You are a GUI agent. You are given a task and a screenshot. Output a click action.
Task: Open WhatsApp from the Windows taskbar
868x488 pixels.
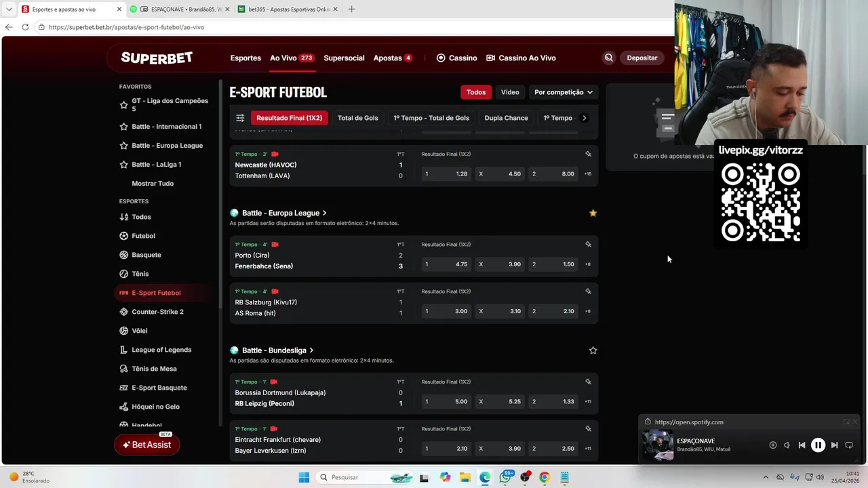tap(505, 477)
